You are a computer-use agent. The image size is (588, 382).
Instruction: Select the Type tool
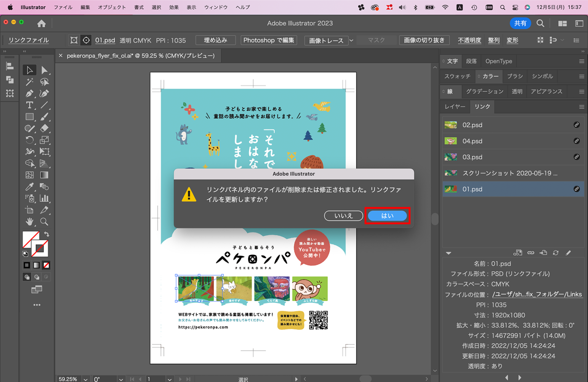click(x=29, y=105)
